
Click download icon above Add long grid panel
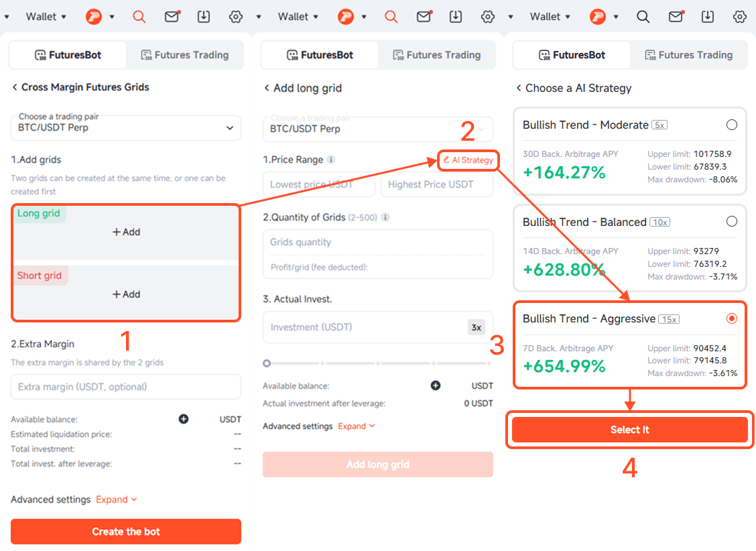pyautogui.click(x=456, y=17)
